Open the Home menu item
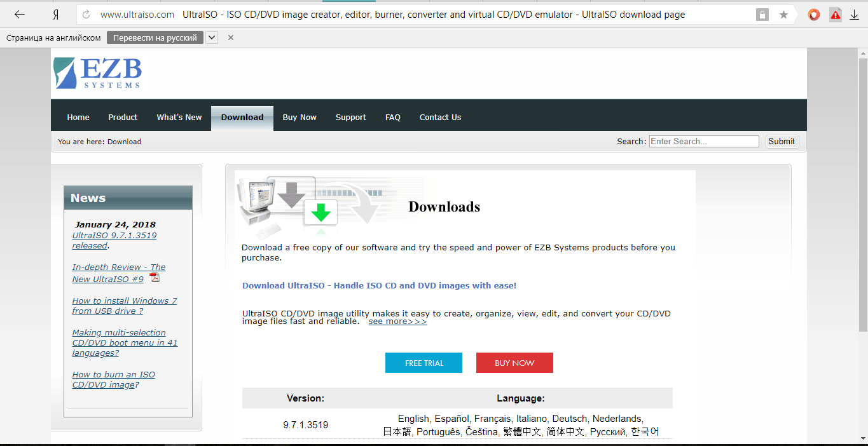868x446 pixels. pos(78,118)
